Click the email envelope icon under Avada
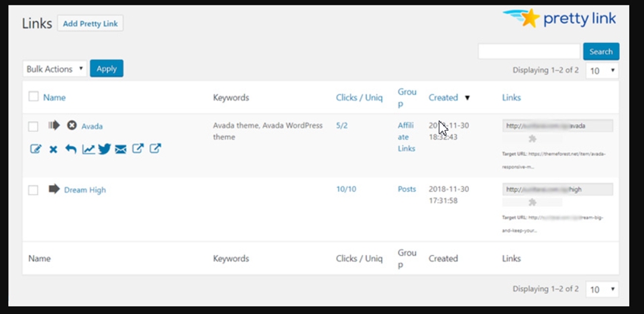The image size is (644, 314). tap(121, 149)
